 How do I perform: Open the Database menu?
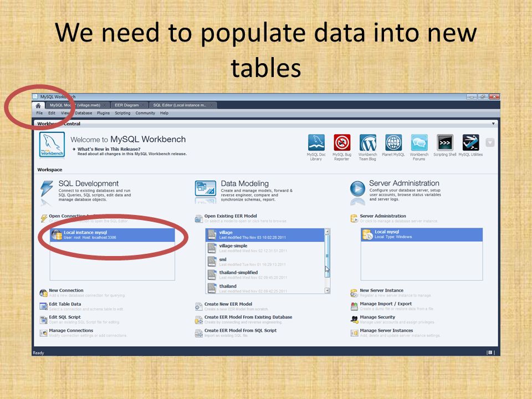point(84,113)
